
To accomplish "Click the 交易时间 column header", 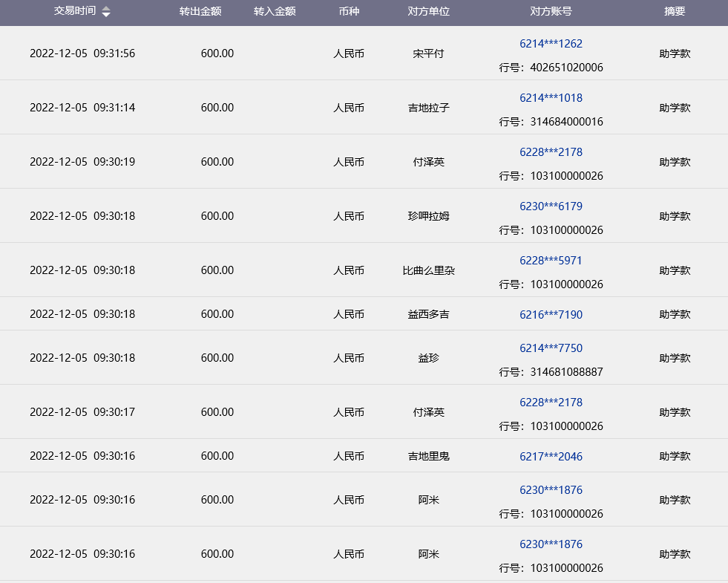I will tap(74, 12).
